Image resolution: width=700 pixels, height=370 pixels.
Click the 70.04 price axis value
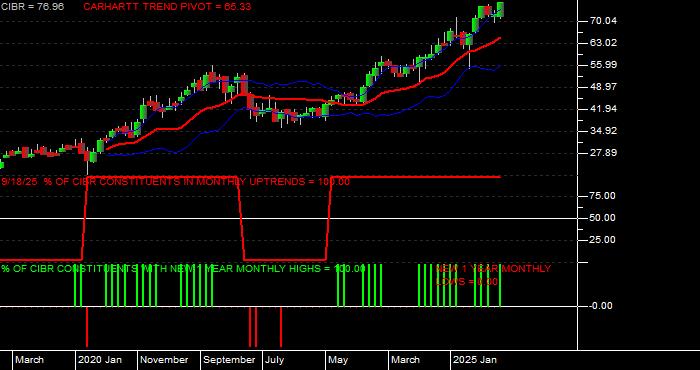(603, 21)
